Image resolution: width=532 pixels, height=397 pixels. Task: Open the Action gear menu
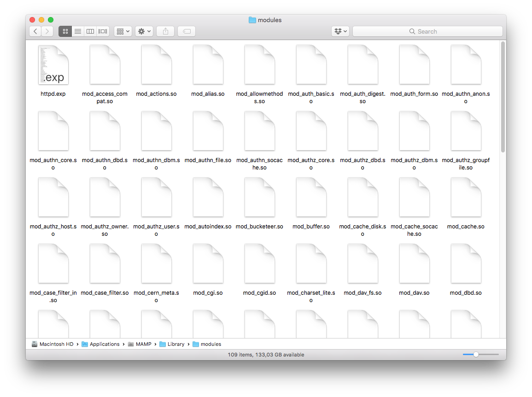[144, 31]
